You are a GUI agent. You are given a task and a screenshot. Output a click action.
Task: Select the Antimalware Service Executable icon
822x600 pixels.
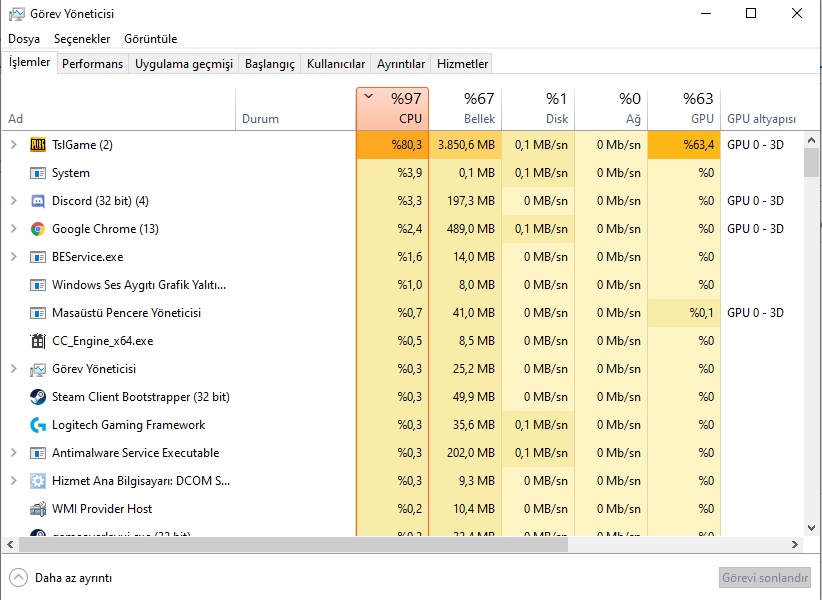(38, 453)
